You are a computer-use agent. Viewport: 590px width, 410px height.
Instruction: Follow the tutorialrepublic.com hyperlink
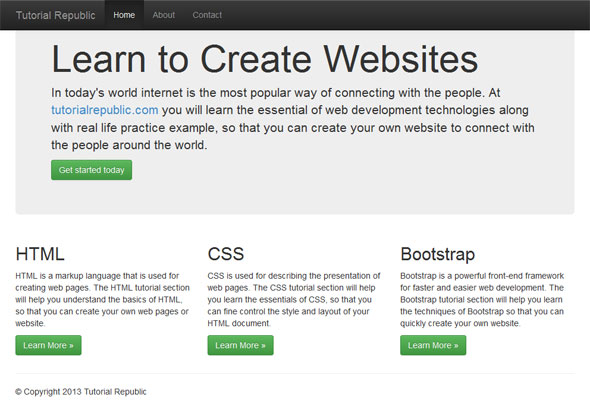coord(105,110)
